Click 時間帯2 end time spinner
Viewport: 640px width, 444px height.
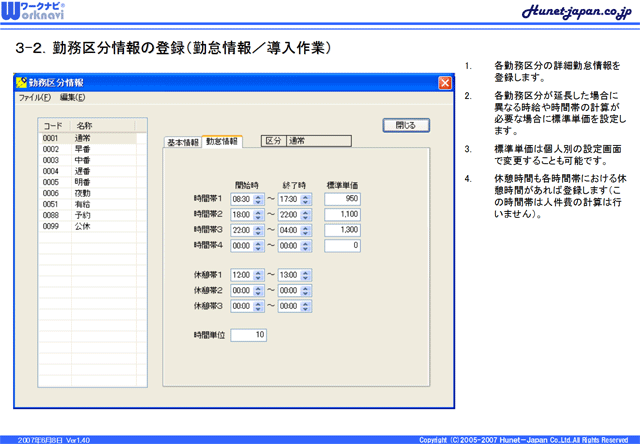point(306,214)
